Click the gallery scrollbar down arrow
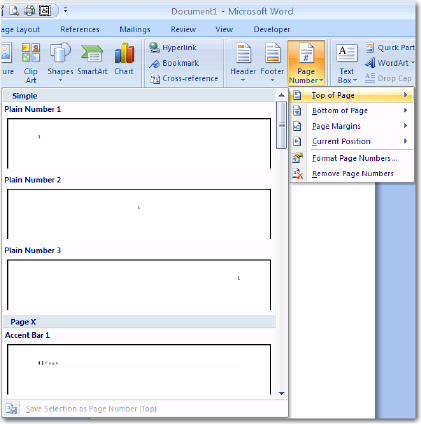The image size is (421, 424). tap(281, 393)
